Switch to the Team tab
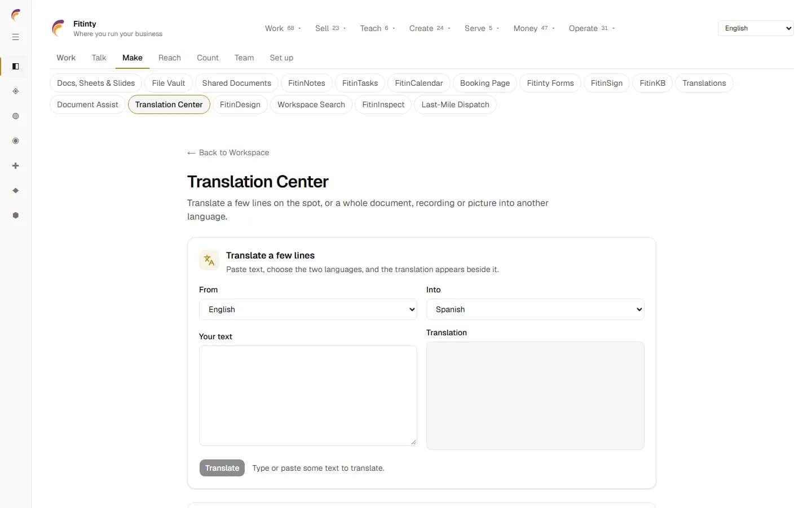This screenshot has height=508, width=812. (244, 58)
